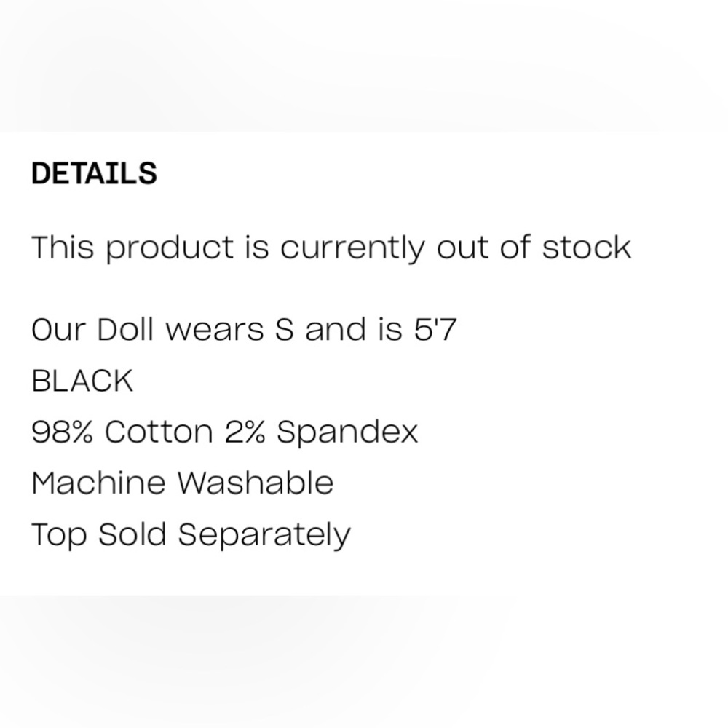Image resolution: width=728 pixels, height=728 pixels.
Task: Click the word 'wears' in model line
Action: coord(215,330)
